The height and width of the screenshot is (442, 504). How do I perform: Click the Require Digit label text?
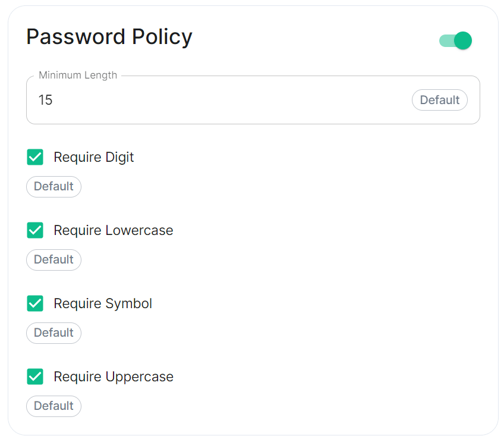93,157
